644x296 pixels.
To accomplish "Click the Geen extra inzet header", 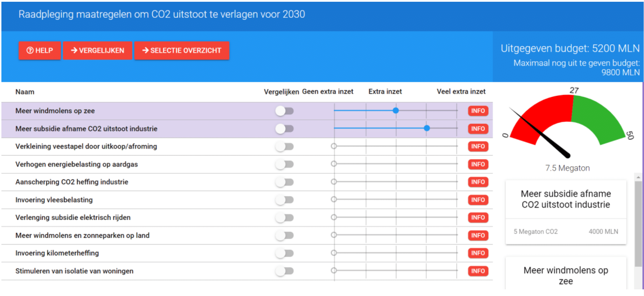I will tap(327, 91).
